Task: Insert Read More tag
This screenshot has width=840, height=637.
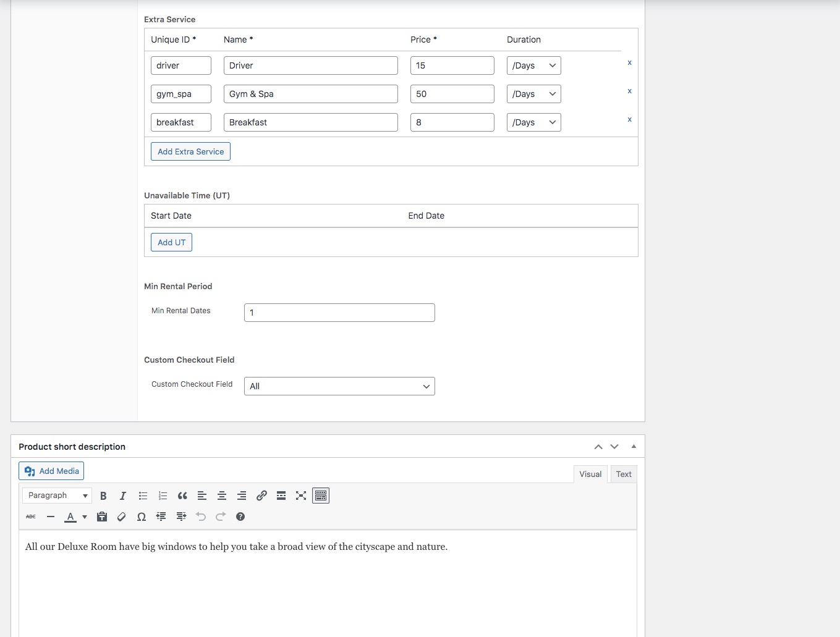Action: [x=281, y=496]
